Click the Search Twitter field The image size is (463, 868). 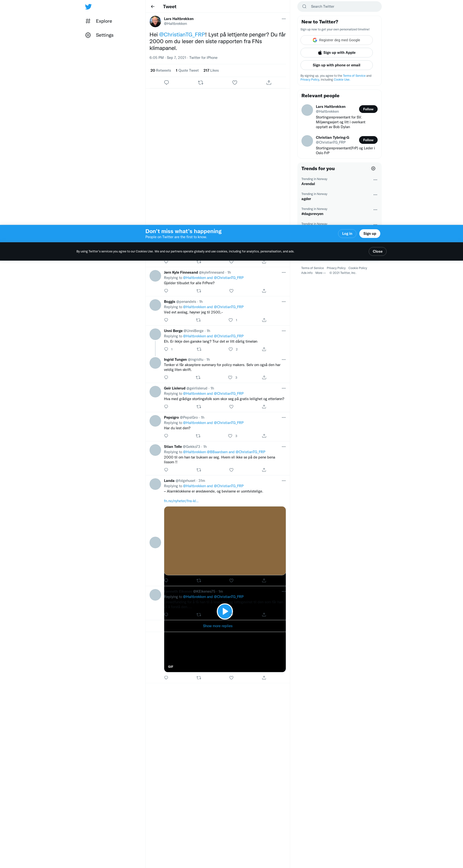coord(340,7)
